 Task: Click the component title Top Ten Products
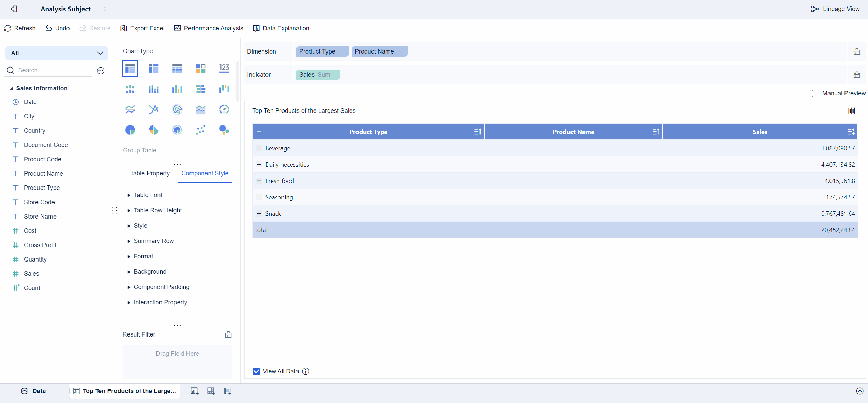tap(304, 111)
